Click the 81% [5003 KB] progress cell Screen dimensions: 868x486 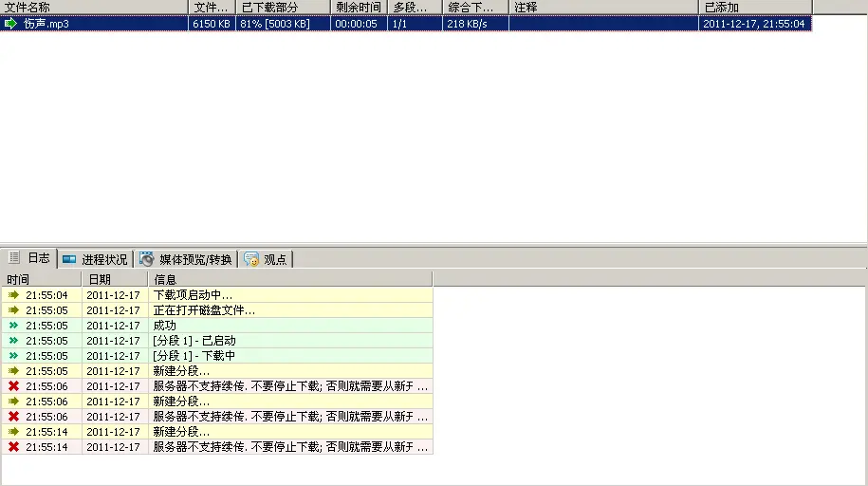[x=284, y=24]
